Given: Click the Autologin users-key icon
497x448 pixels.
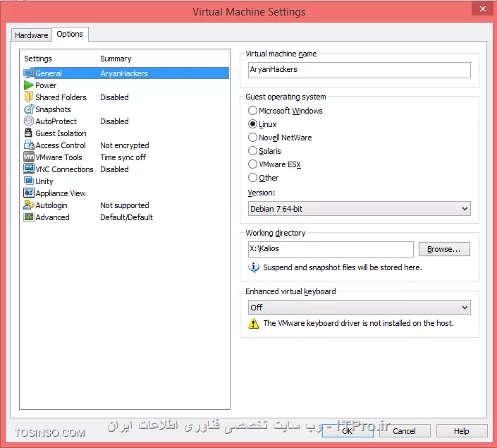Looking at the screenshot, I should point(29,205).
